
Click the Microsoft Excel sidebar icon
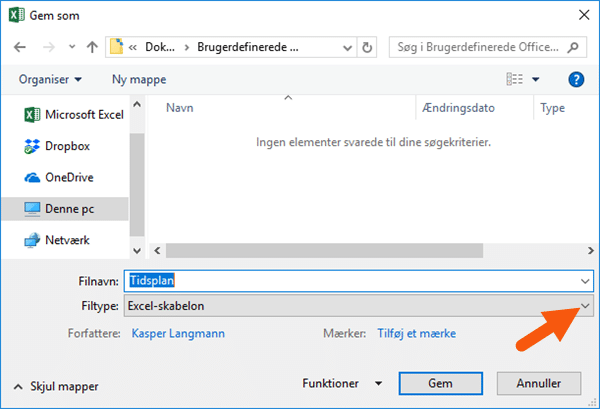pyautogui.click(x=32, y=115)
